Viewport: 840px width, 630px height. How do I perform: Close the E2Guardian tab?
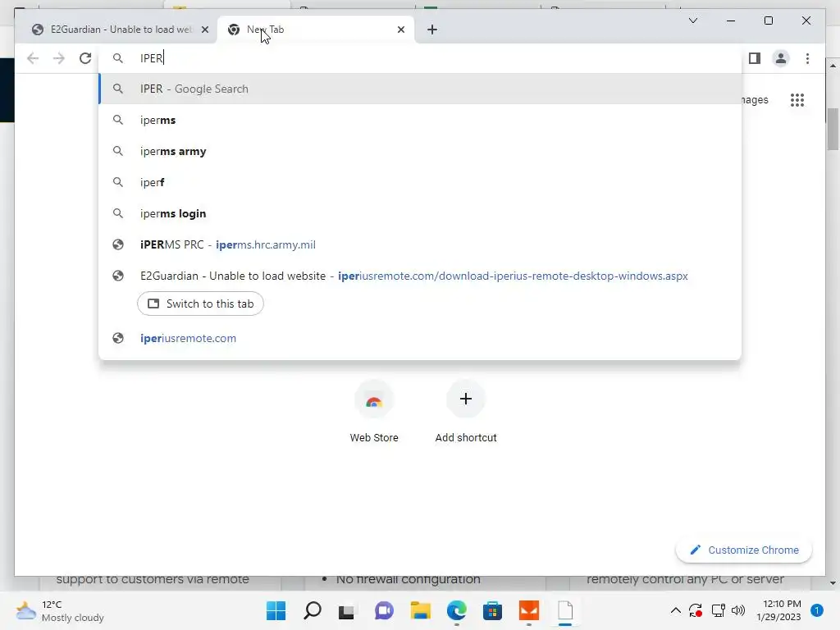pyautogui.click(x=204, y=30)
